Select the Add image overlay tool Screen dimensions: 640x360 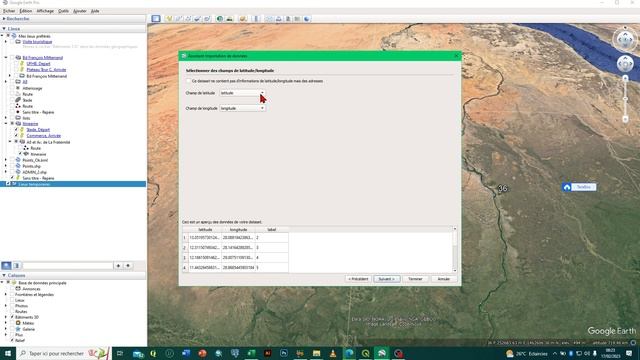(x=198, y=19)
